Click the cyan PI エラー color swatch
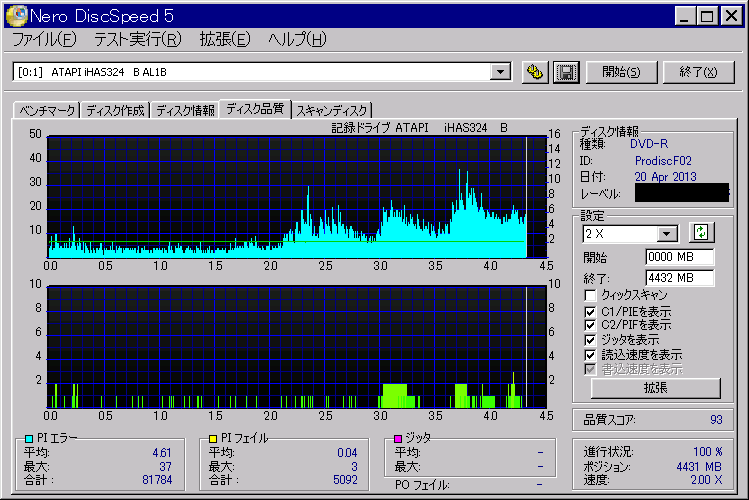The image size is (749, 500). coord(29,438)
